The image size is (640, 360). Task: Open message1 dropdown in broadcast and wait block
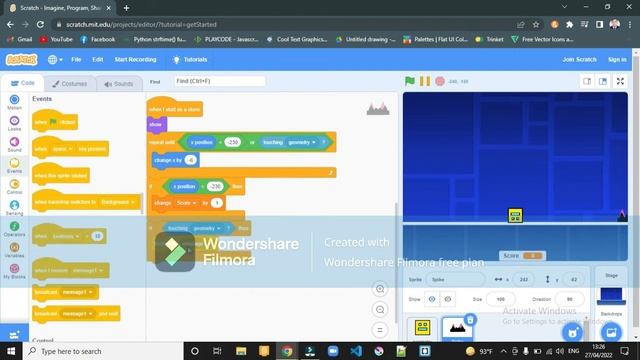[77, 314]
